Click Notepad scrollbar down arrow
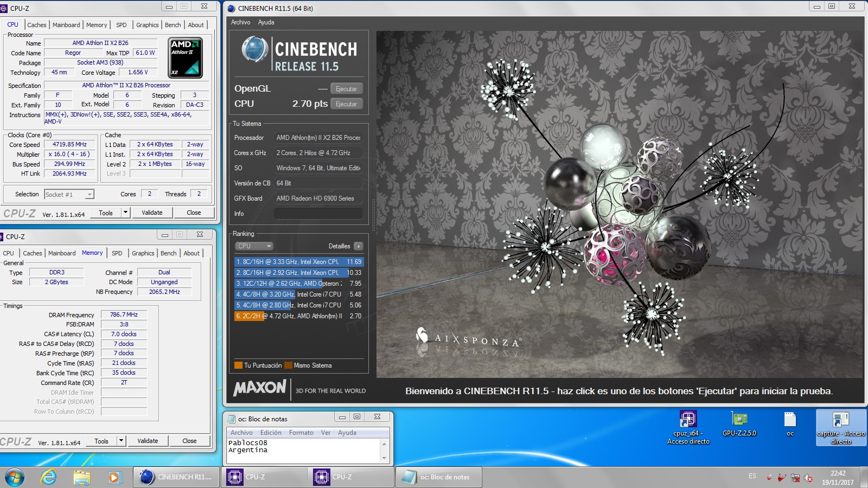868x488 pixels. click(x=384, y=458)
